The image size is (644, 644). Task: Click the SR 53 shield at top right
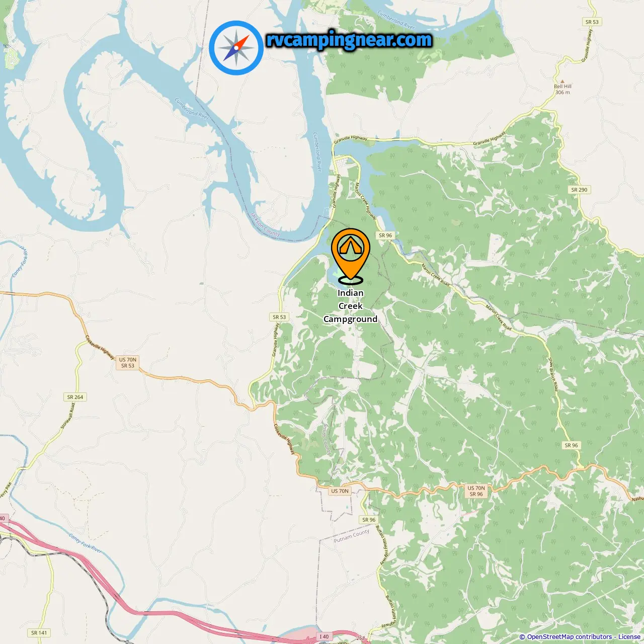tap(592, 22)
